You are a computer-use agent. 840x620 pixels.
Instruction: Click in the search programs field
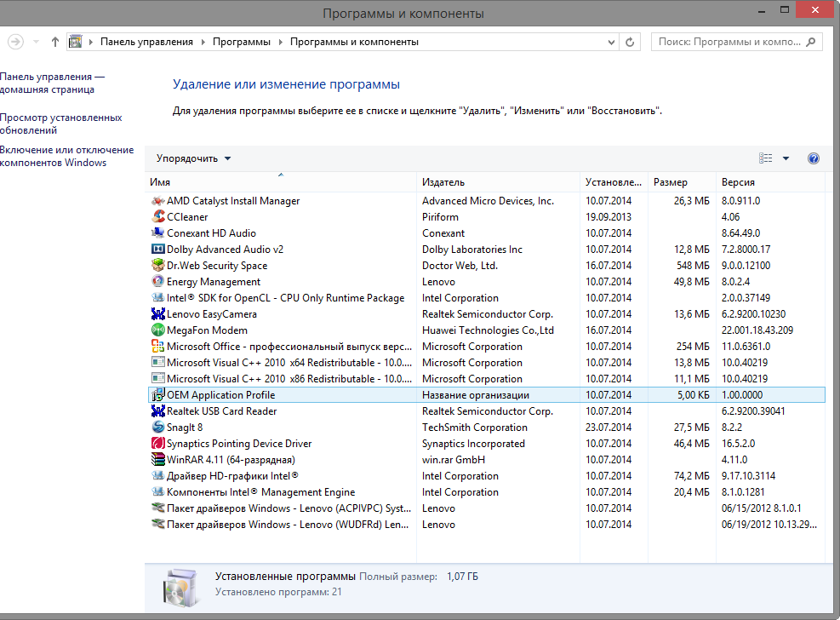click(x=729, y=42)
